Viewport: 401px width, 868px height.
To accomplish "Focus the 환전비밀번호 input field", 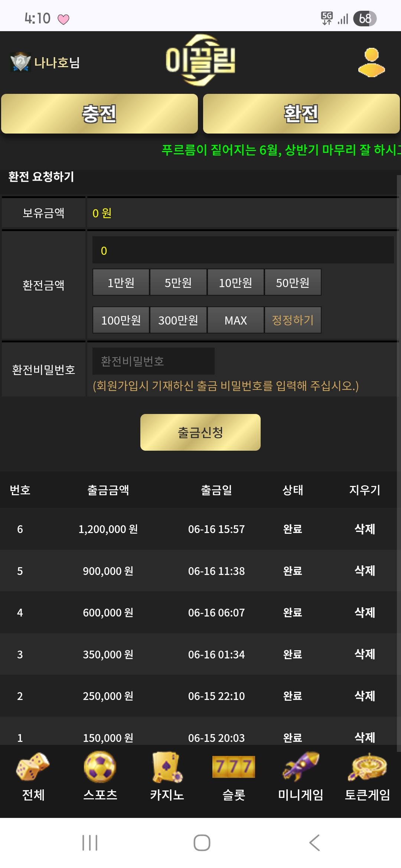I will pos(153,361).
